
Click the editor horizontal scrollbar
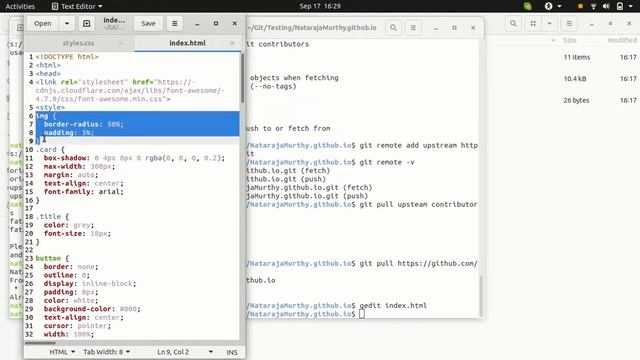tap(40, 343)
